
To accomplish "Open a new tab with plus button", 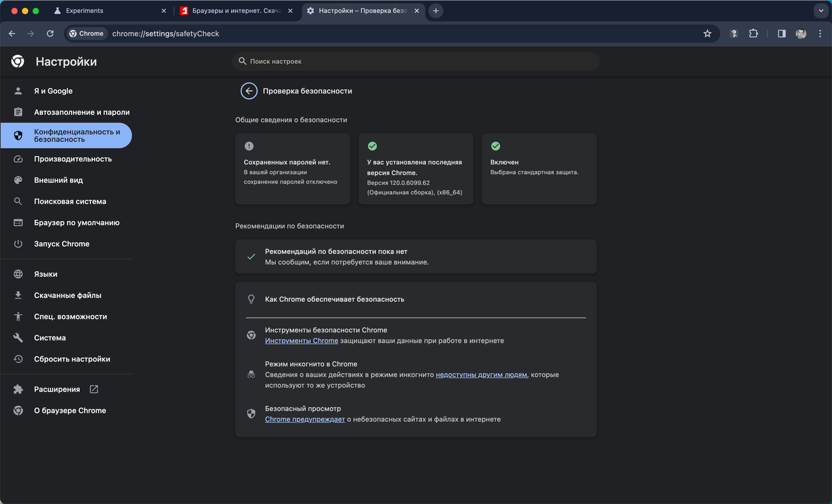I will 436,11.
